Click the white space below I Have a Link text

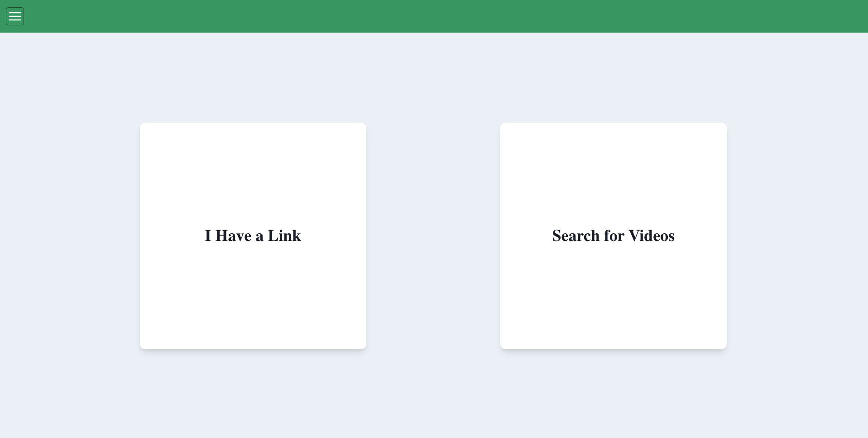(253, 297)
